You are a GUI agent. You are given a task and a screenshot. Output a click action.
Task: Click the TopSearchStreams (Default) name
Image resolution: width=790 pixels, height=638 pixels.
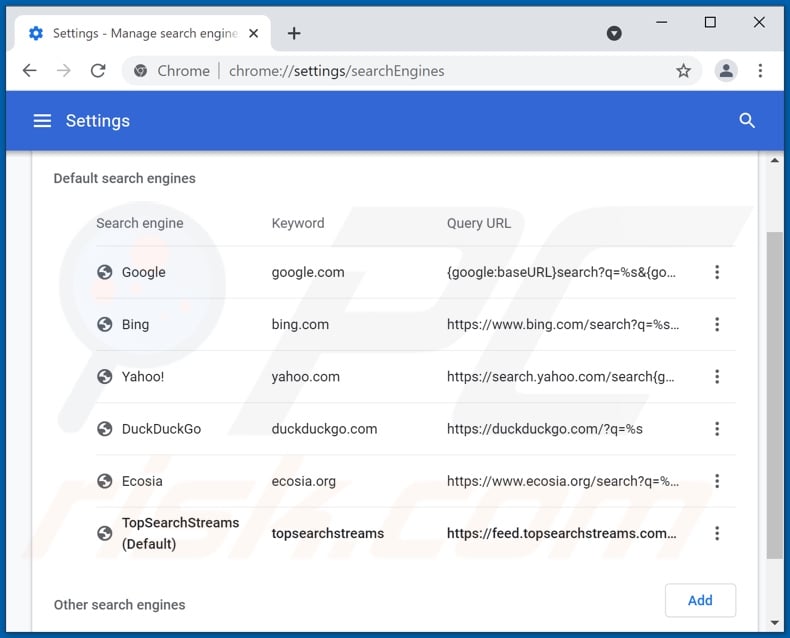pos(180,533)
